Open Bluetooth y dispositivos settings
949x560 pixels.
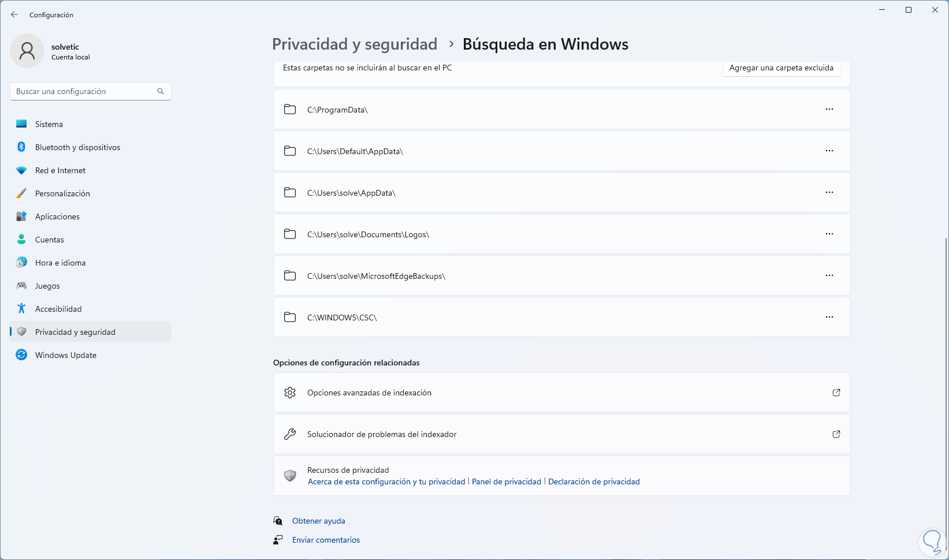(77, 147)
